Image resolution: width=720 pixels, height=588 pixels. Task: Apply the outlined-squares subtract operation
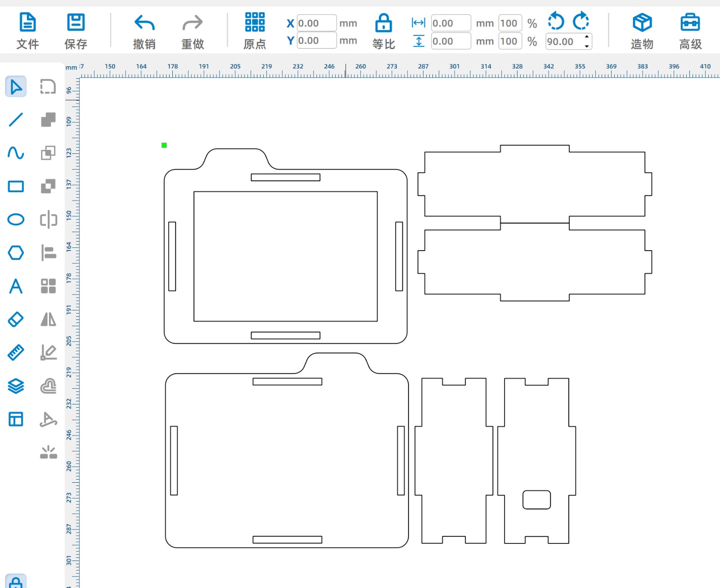click(48, 153)
